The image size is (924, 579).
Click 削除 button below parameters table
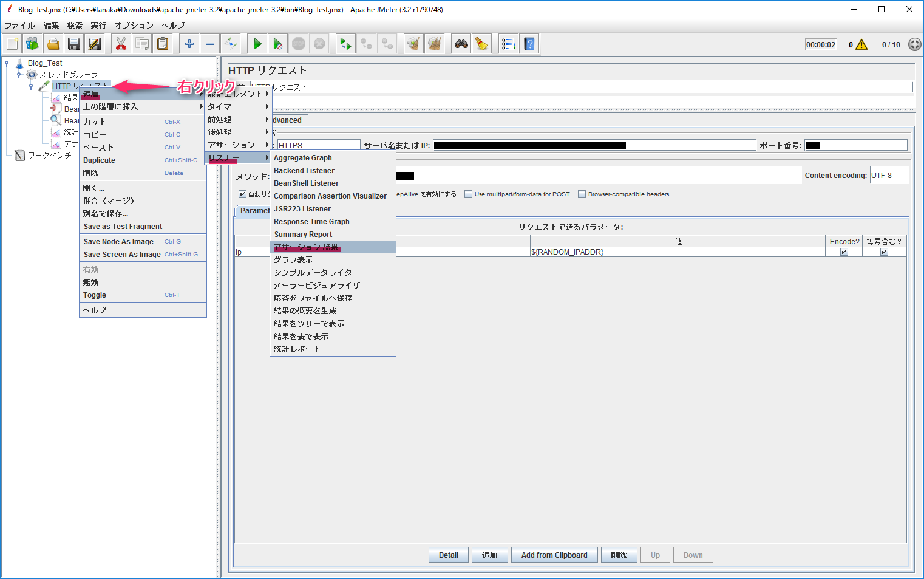pos(619,555)
